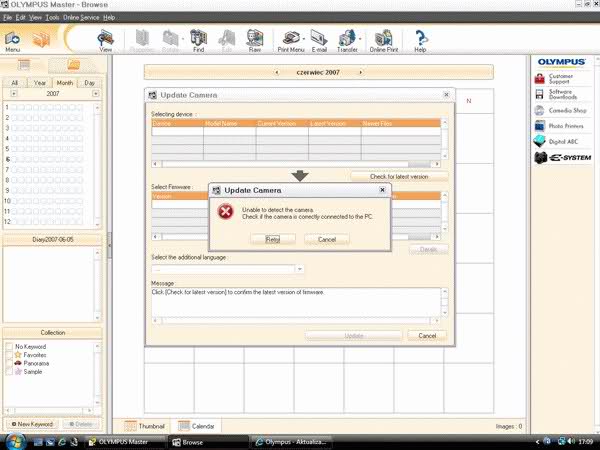The image size is (600, 450).
Task: Open the View menu
Action: point(35,18)
